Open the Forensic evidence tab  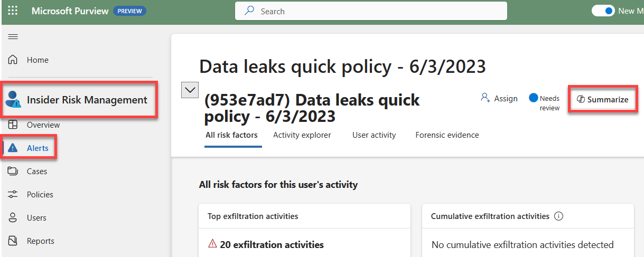(447, 135)
